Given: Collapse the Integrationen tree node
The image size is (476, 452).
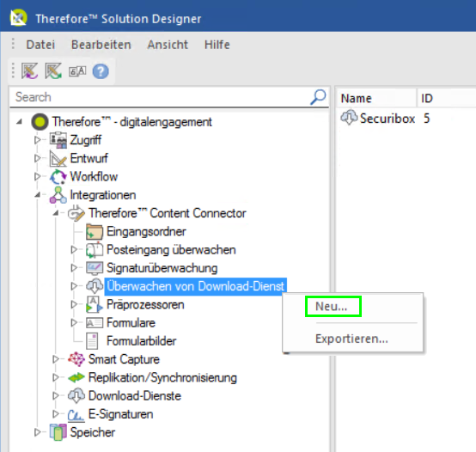Looking at the screenshot, I should pyautogui.click(x=38, y=195).
